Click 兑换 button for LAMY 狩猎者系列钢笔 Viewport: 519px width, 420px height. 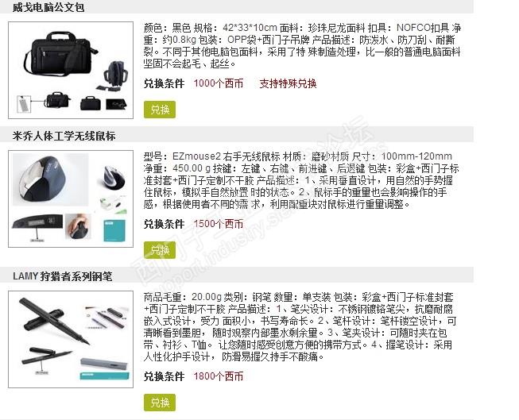pos(160,403)
